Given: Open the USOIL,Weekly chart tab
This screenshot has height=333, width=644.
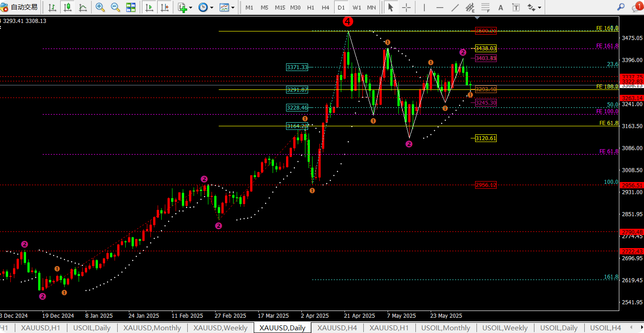Looking at the screenshot, I should point(505,328).
